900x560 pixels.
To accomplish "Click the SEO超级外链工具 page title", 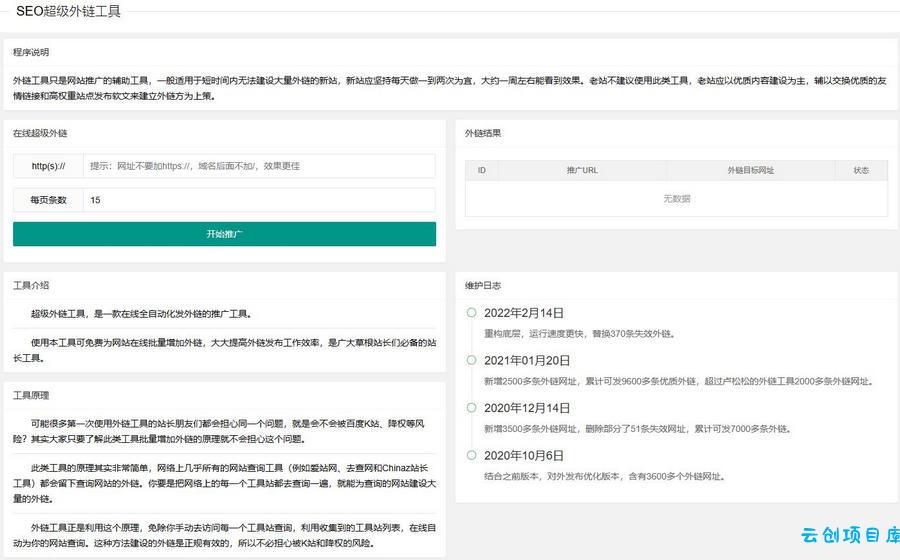I will click(68, 11).
